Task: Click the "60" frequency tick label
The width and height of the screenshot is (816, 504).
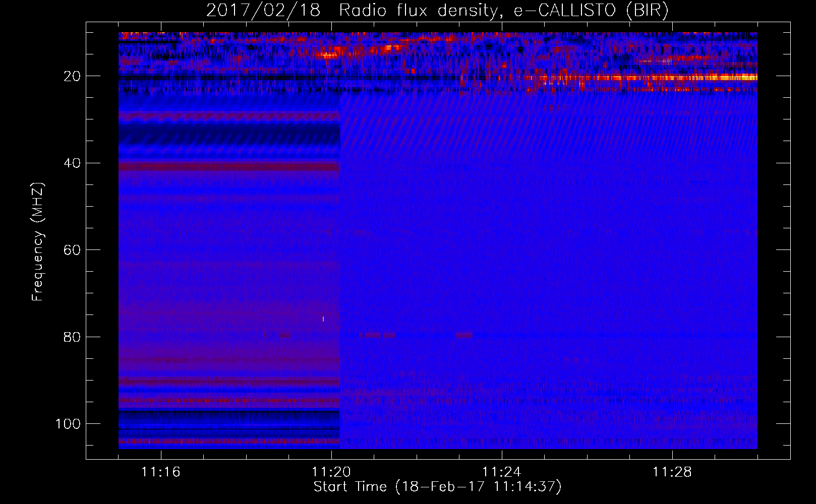Action: coord(72,250)
